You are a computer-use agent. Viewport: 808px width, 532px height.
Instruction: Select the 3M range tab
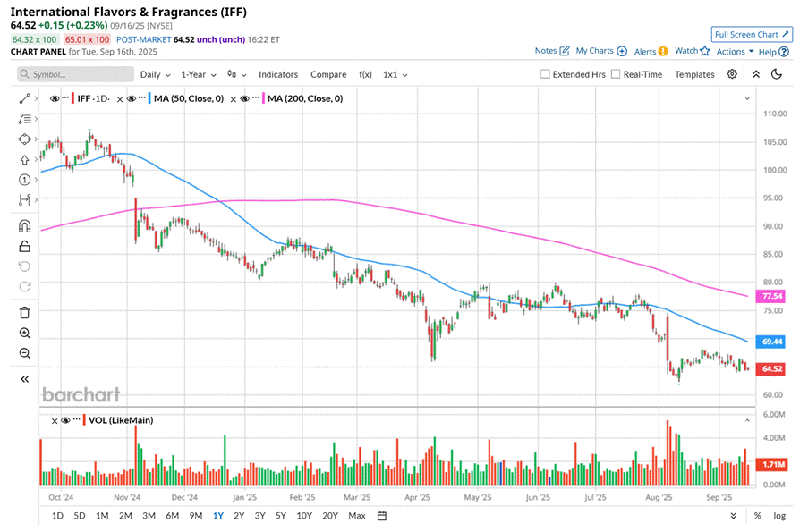(x=149, y=516)
